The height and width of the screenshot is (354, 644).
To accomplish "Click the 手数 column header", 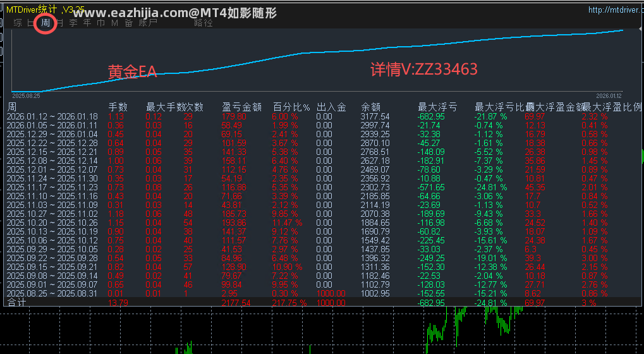I will pyautogui.click(x=118, y=107).
